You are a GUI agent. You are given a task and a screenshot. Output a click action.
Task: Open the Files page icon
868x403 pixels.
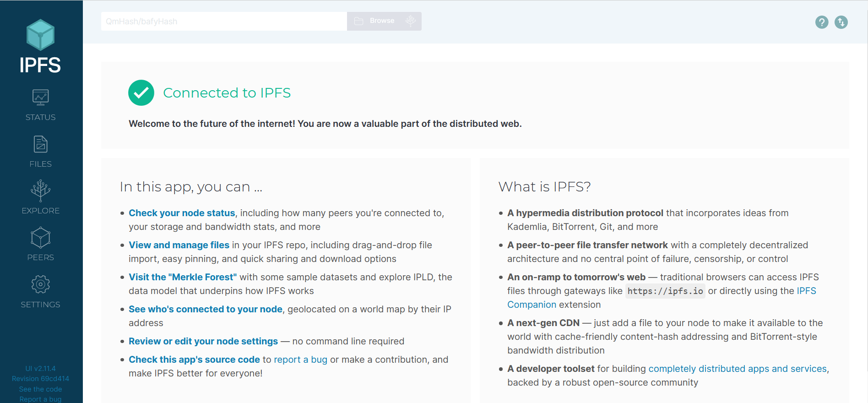click(x=40, y=145)
